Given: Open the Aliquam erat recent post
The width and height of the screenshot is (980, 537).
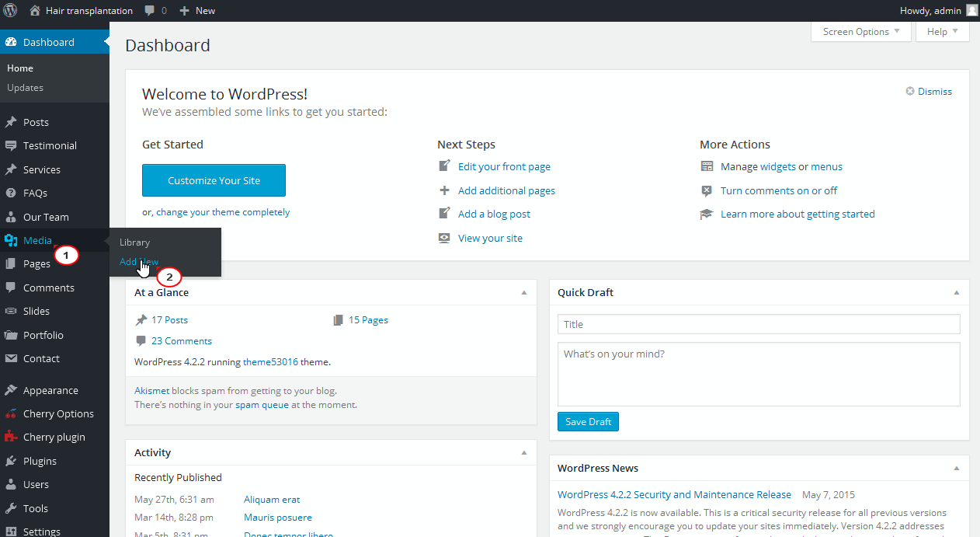Looking at the screenshot, I should pos(271,499).
